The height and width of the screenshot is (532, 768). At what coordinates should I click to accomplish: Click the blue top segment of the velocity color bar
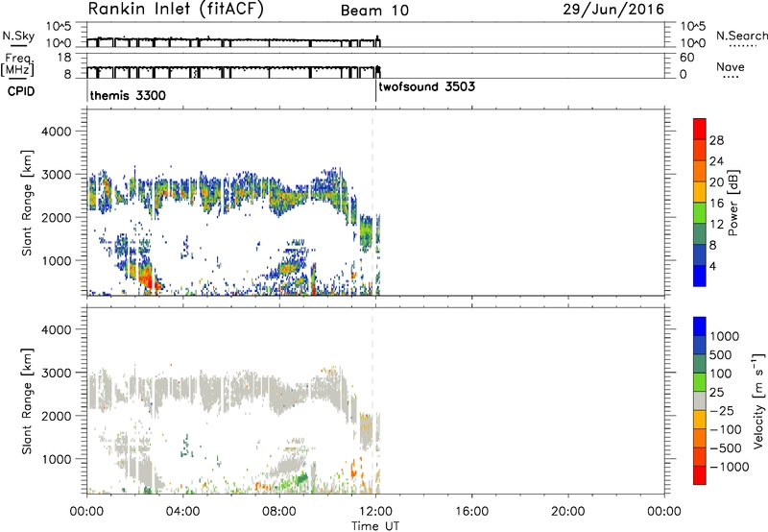coord(700,326)
